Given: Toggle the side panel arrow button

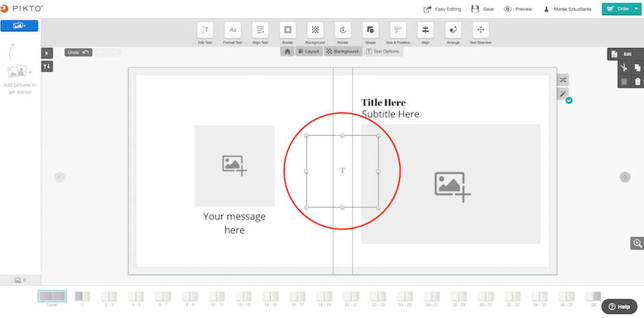Looking at the screenshot, I should click(x=47, y=53).
